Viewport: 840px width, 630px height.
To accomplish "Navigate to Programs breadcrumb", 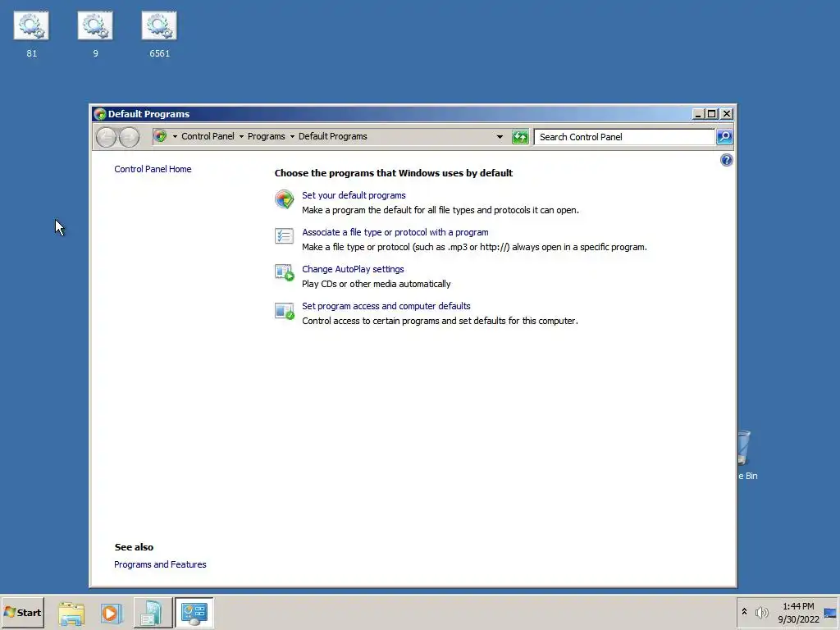I will coord(267,136).
